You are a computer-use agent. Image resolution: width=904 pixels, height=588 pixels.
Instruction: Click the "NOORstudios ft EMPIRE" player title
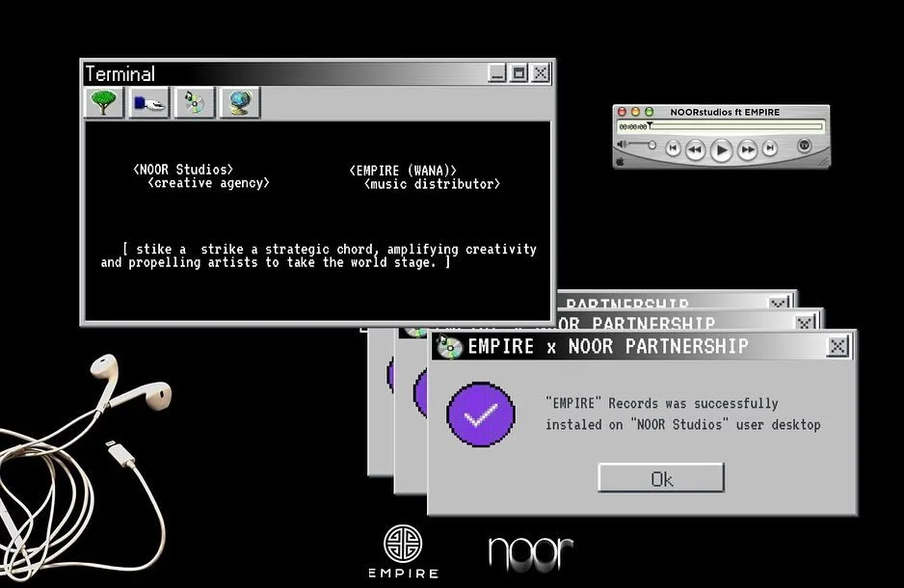point(725,113)
